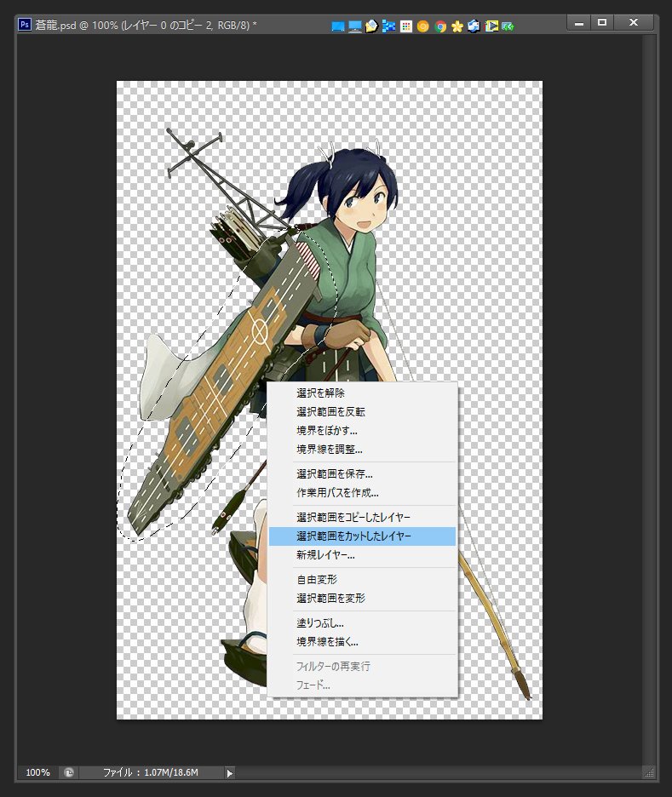Open 境界線を調整... from the context menu
The image size is (672, 797).
362,450
